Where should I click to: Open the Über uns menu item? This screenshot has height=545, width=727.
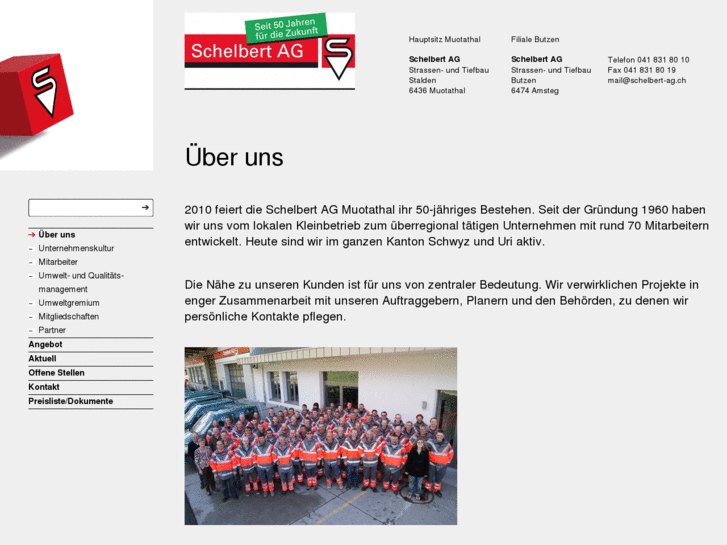click(57, 235)
